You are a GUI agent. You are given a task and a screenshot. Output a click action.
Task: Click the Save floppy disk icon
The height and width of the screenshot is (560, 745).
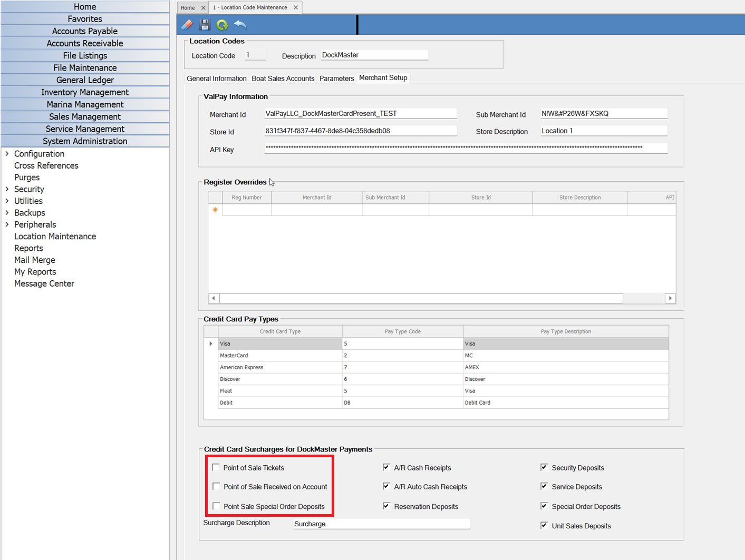pos(205,25)
